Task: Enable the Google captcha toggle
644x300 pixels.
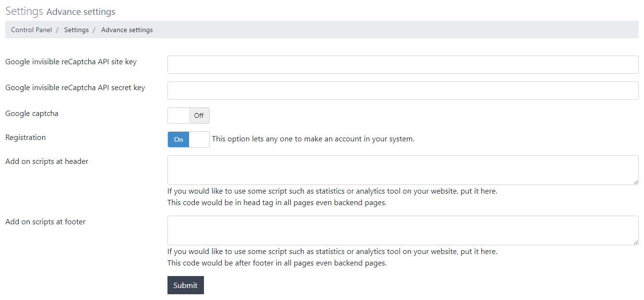Action: [189, 115]
